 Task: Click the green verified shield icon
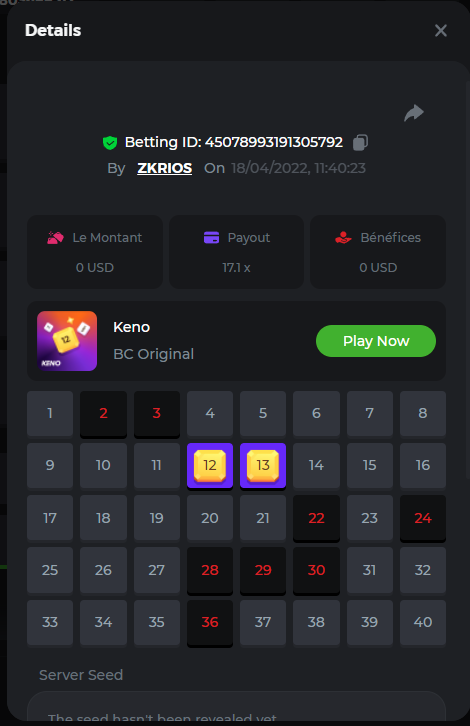pyautogui.click(x=110, y=143)
